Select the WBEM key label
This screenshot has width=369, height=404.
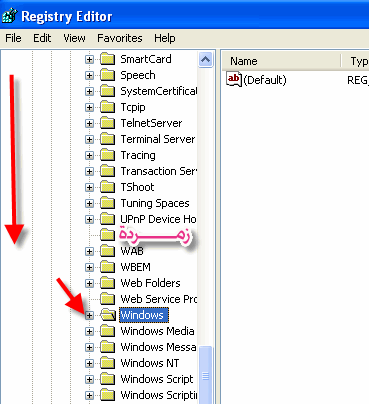pyautogui.click(x=136, y=267)
